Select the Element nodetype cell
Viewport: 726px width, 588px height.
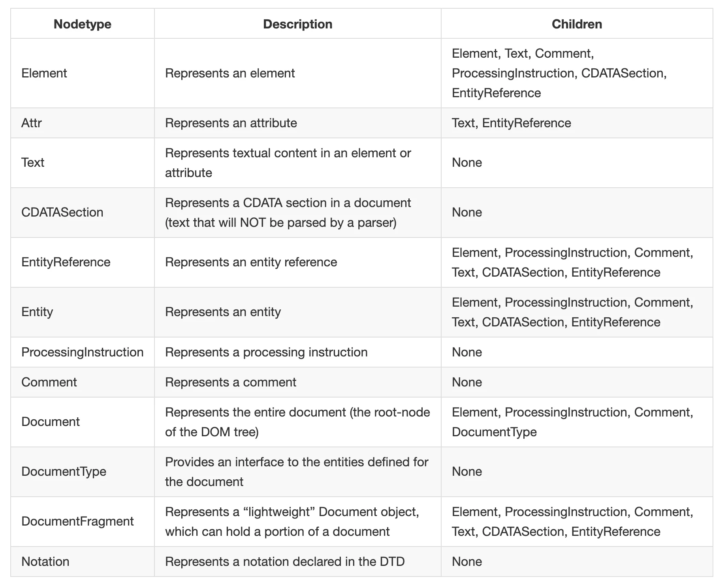[x=44, y=73]
